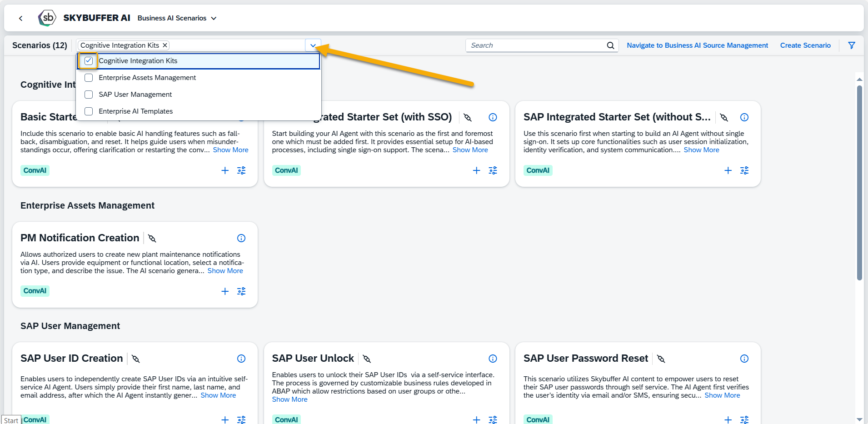Open Navigate to Business AI Source Management
The height and width of the screenshot is (424, 868).
click(x=698, y=45)
